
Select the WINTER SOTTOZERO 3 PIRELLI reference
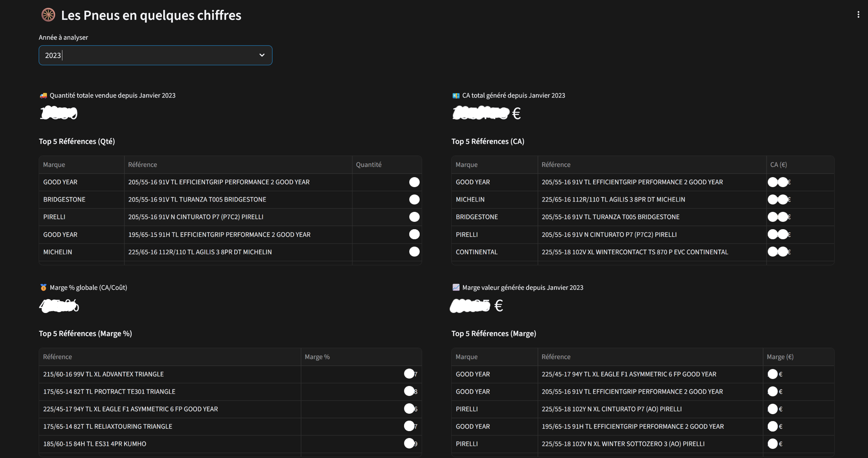click(x=623, y=444)
